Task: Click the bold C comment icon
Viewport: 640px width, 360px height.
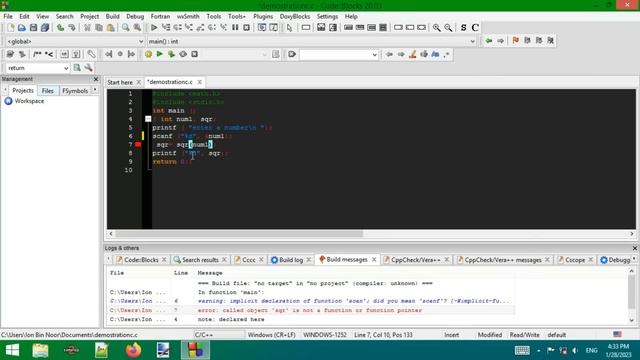Action: [475, 28]
